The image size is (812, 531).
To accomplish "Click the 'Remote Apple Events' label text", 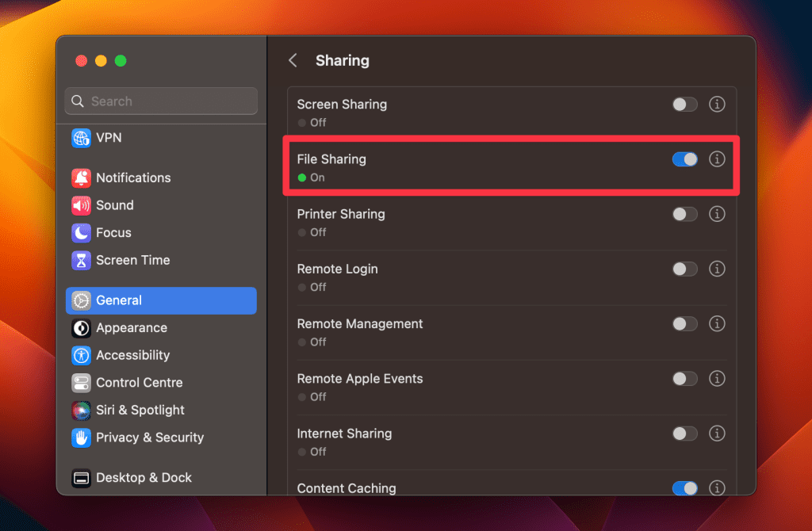I will tap(360, 379).
